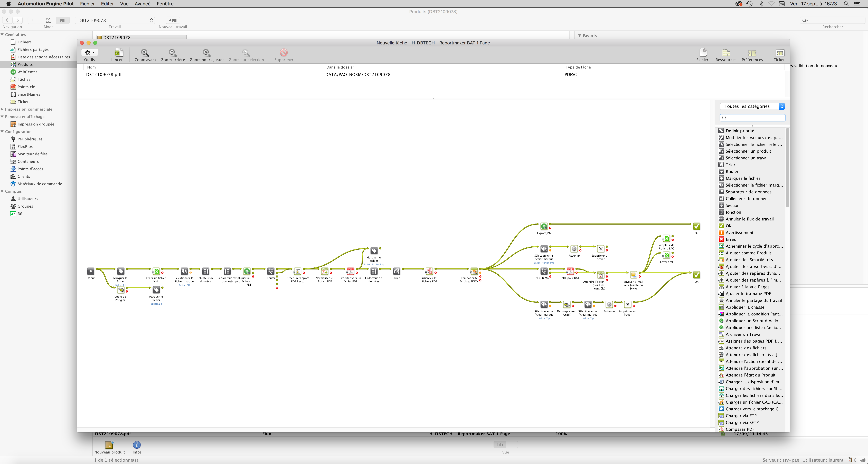
Task: Open the Avancé menu
Action: coord(143,4)
